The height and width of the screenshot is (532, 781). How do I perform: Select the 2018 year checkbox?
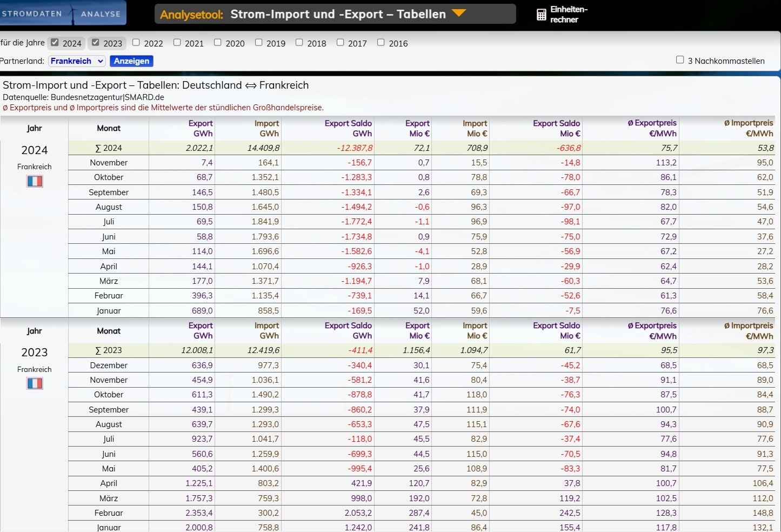pyautogui.click(x=299, y=43)
